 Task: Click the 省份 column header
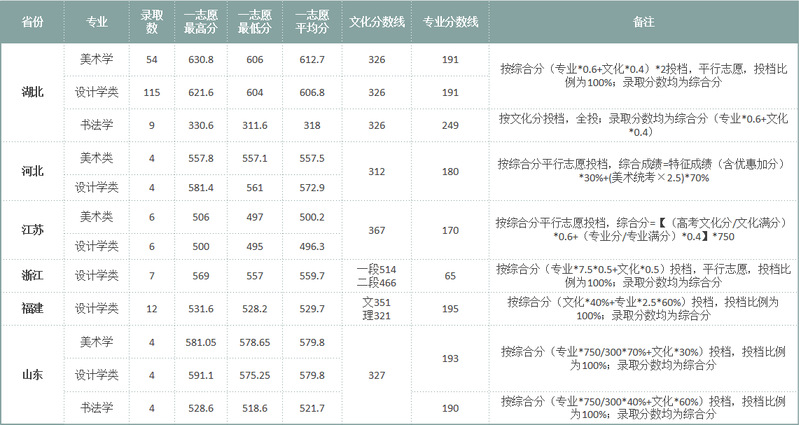[32, 22]
